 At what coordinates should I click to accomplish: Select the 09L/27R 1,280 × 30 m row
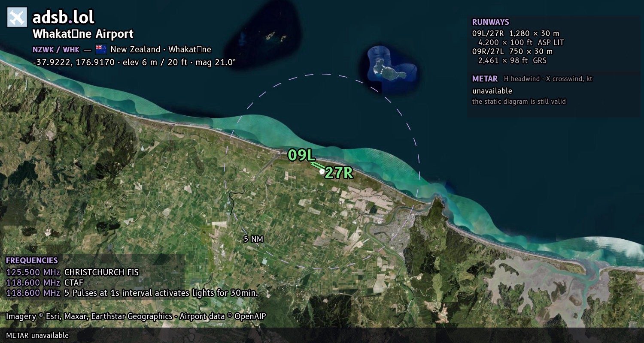point(516,33)
